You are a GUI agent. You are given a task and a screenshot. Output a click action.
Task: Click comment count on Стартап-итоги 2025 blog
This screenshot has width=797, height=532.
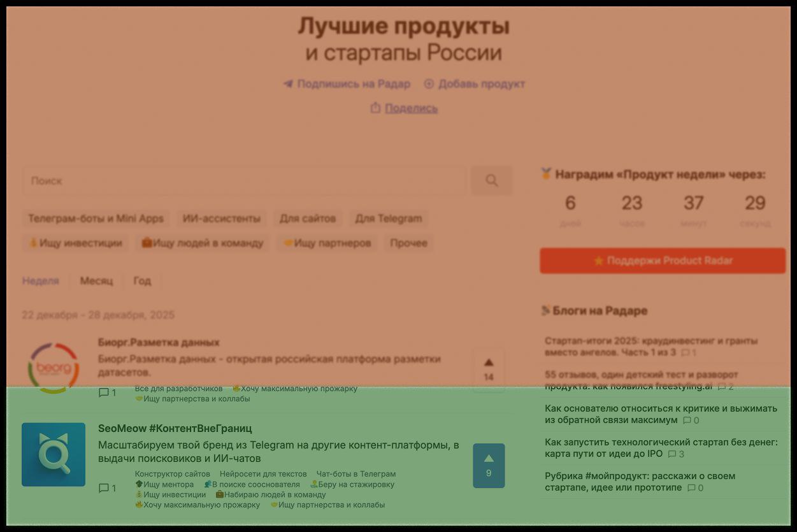pyautogui.click(x=689, y=352)
